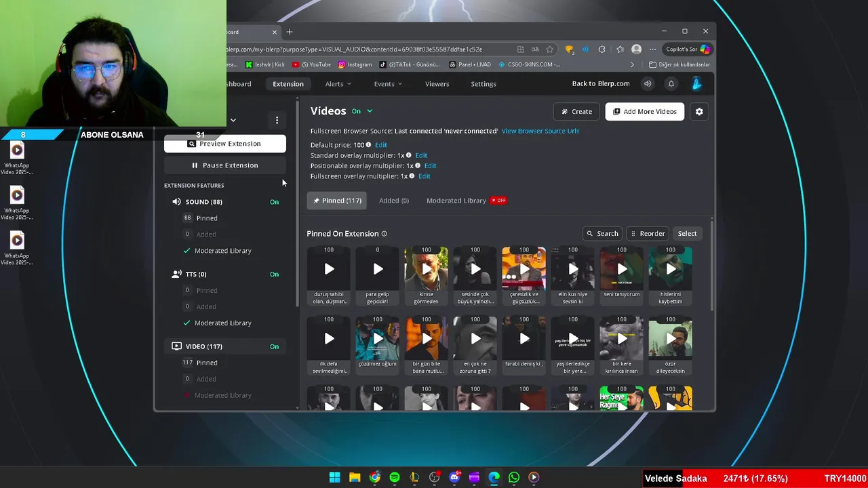Open the Settings nav tab

pos(484,84)
